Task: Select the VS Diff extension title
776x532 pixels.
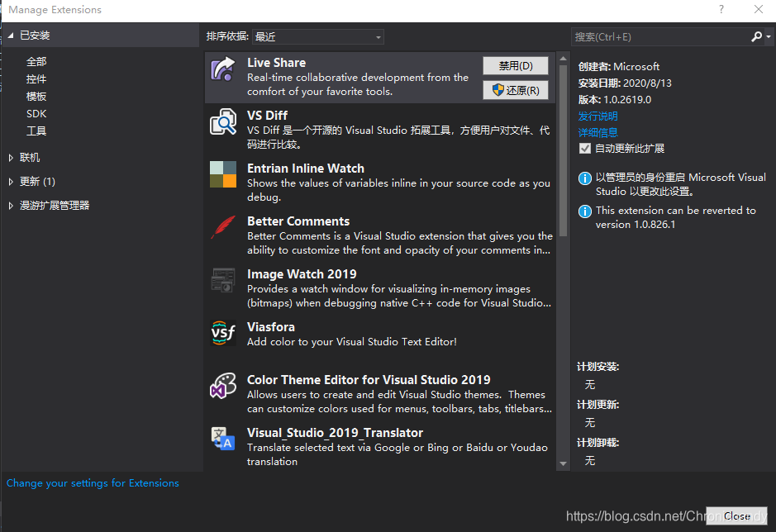Action: pos(267,116)
